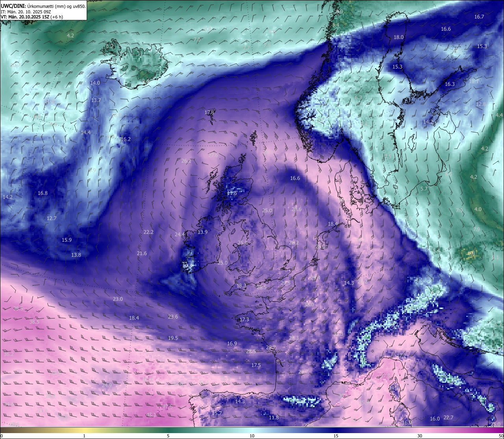
Task: Click the 16.7 value on the map
Action: pos(479,17)
